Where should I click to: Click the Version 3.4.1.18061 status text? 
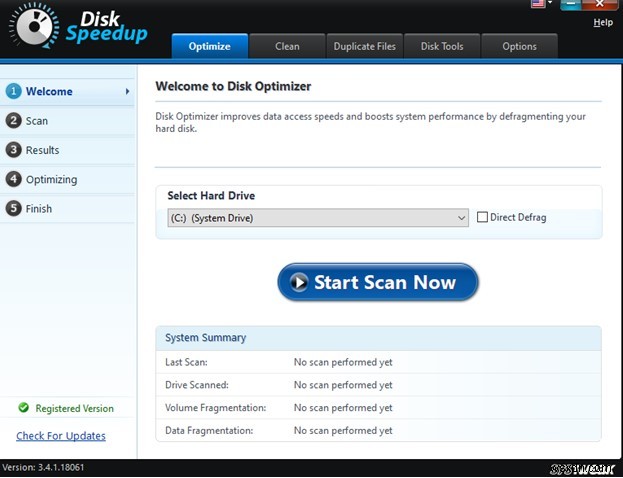(x=43, y=467)
